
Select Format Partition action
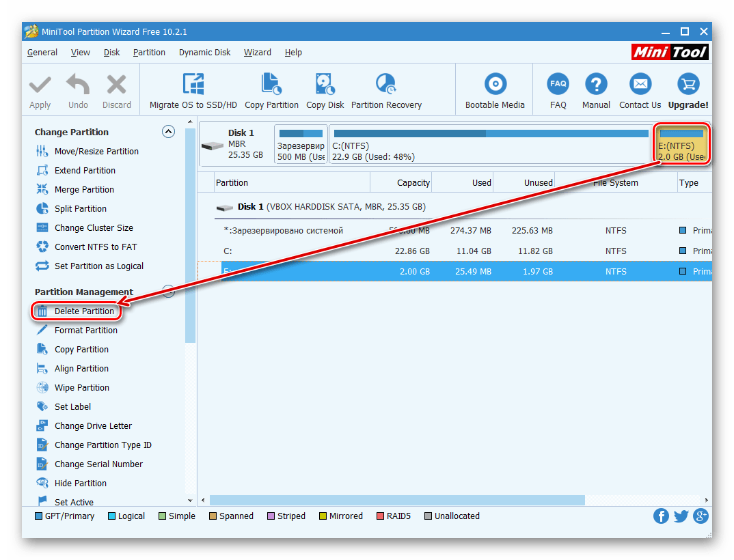coord(85,331)
